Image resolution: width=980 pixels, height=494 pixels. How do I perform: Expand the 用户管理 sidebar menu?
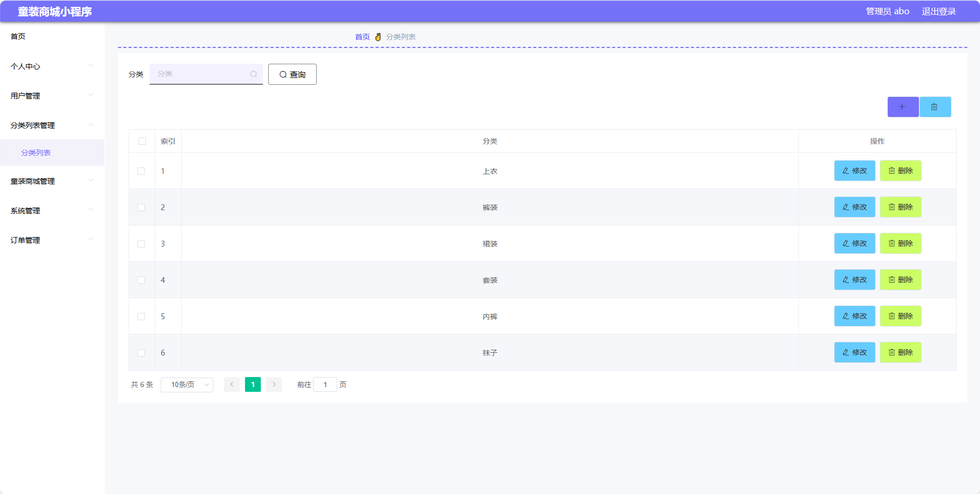52,96
